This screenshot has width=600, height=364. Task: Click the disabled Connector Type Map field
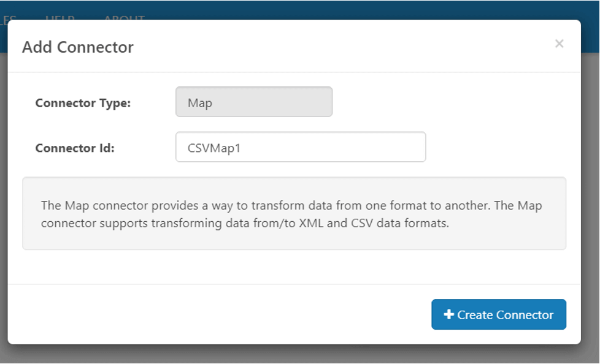pyautogui.click(x=253, y=102)
